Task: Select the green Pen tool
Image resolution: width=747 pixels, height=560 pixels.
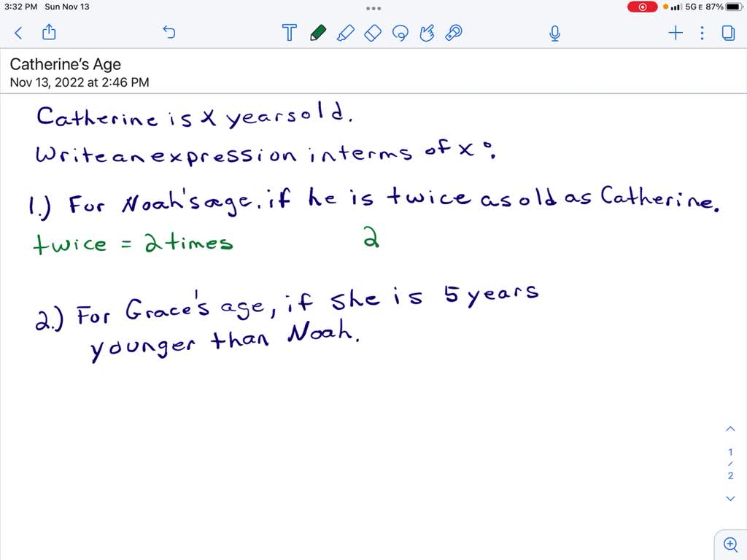Action: 319,33
